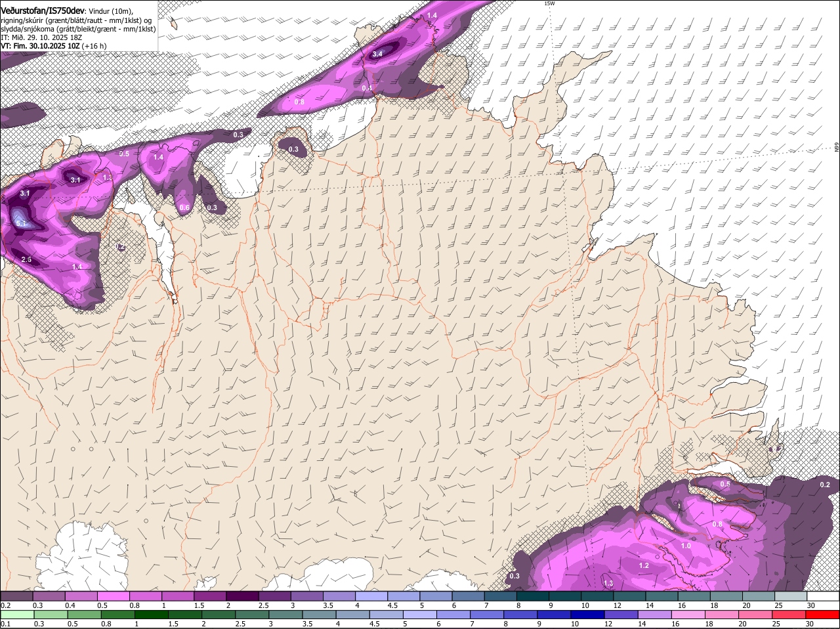The width and height of the screenshot is (840, 629).
Task: Click the "0.4" label in the upper legend
Action: (x=70, y=605)
